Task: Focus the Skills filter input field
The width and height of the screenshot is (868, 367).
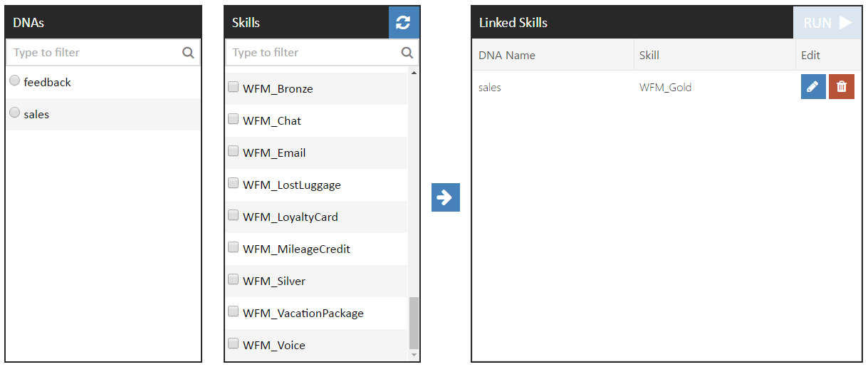Action: [313, 52]
